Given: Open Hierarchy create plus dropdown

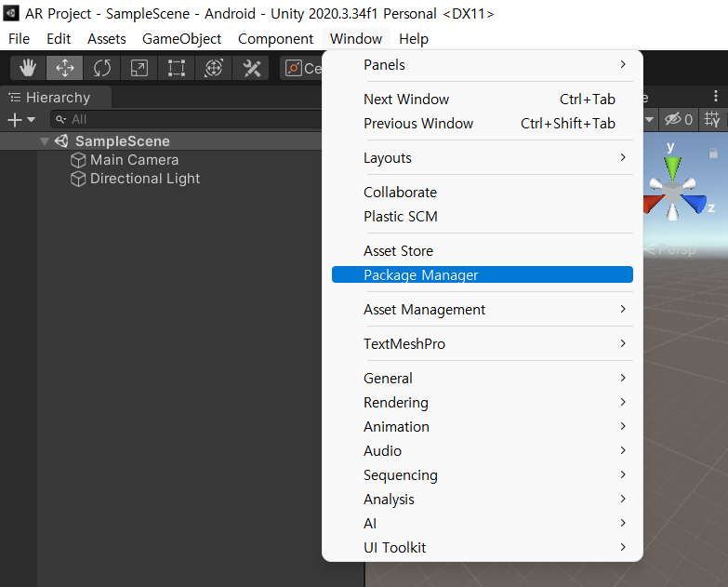Looking at the screenshot, I should pyautogui.click(x=21, y=120).
